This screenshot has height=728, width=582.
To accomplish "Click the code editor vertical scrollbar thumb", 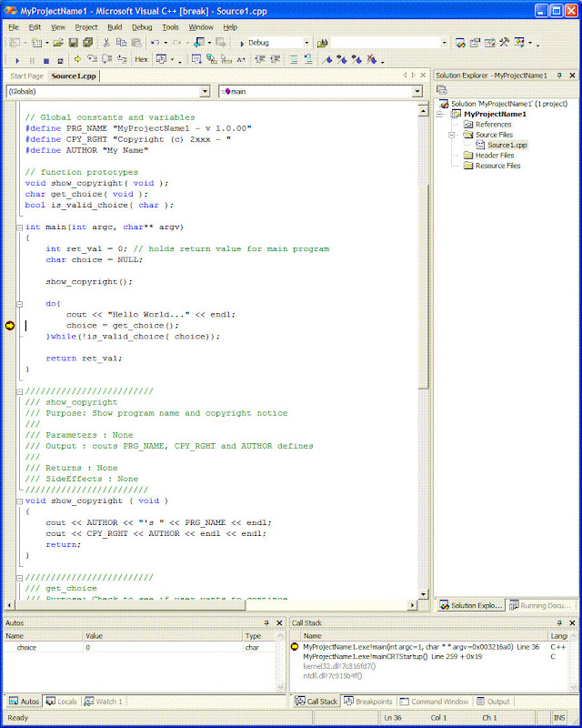I will [x=423, y=286].
